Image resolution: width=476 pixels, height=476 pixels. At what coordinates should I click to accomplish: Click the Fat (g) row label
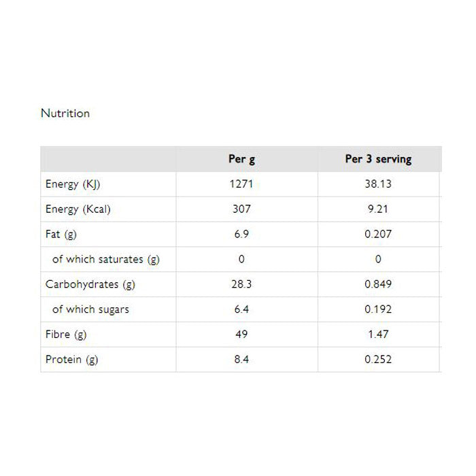[62, 235]
